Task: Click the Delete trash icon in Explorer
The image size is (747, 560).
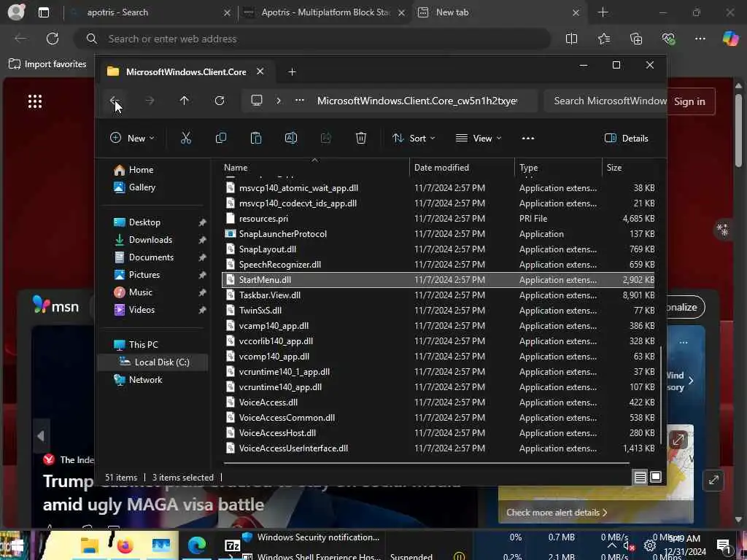Action: point(360,138)
